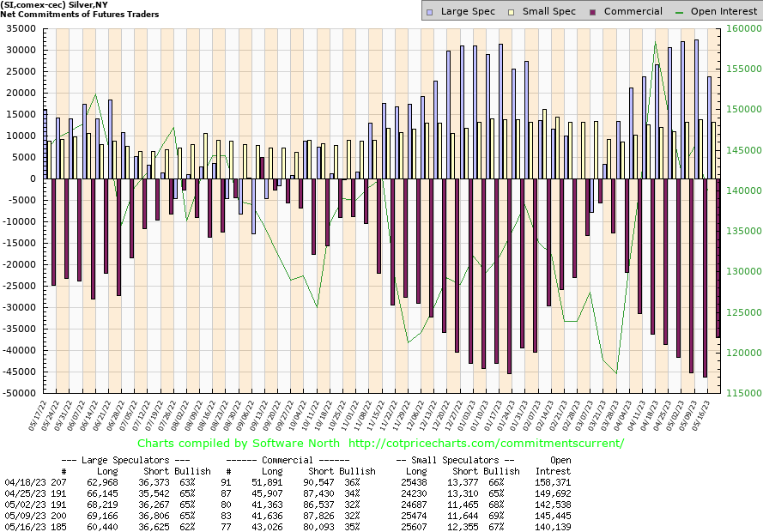Click the Open Interest green line marker
The height and width of the screenshot is (532, 763).
(682, 11)
